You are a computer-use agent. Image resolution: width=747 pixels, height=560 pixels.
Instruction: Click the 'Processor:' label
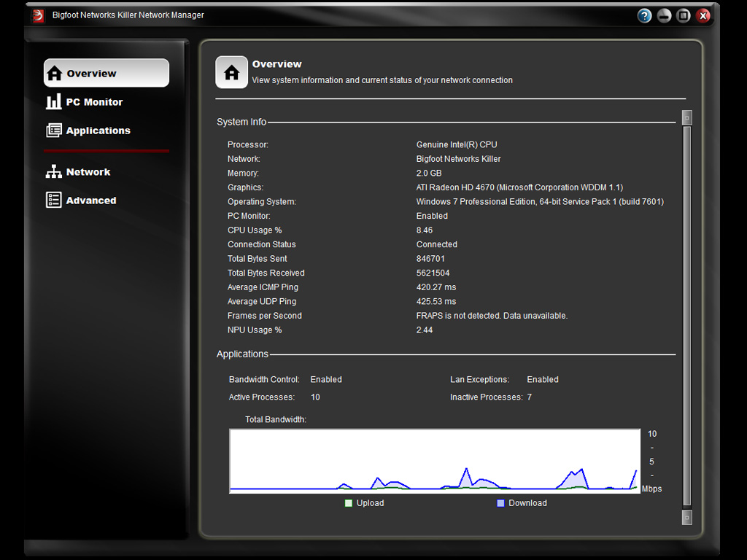point(248,144)
